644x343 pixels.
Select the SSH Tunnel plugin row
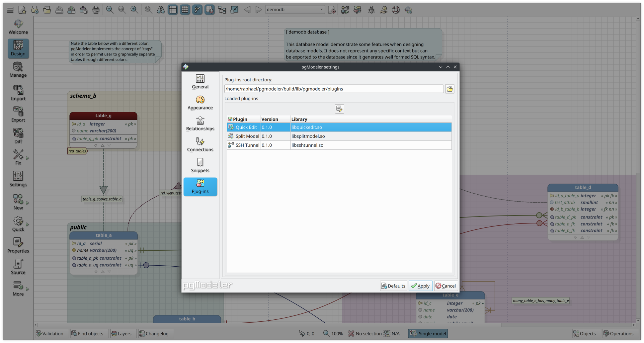(x=339, y=145)
